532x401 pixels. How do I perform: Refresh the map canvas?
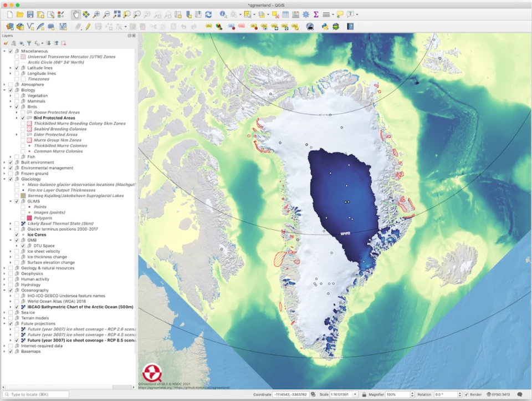pos(208,14)
